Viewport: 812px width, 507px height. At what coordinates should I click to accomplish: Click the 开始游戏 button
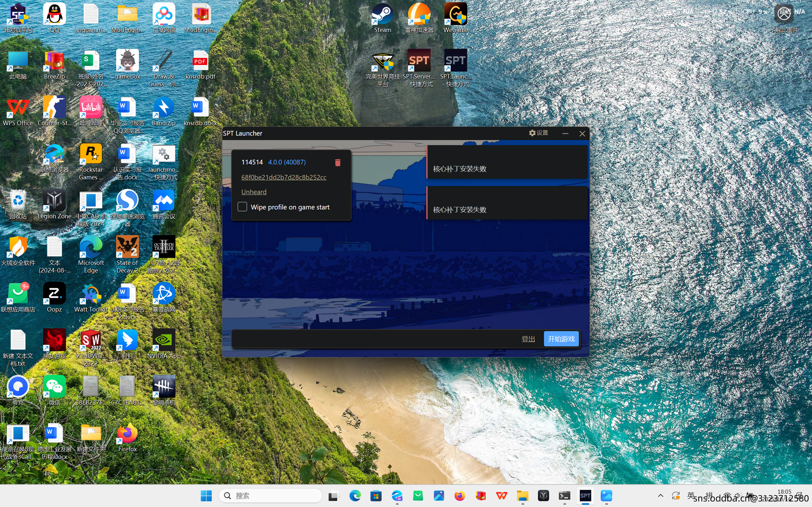tap(561, 339)
